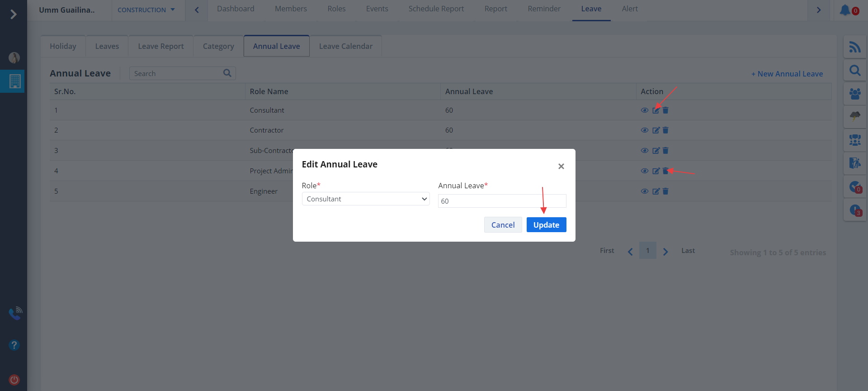Open the building icon in left sidebar
The height and width of the screenshot is (391, 868).
15,81
